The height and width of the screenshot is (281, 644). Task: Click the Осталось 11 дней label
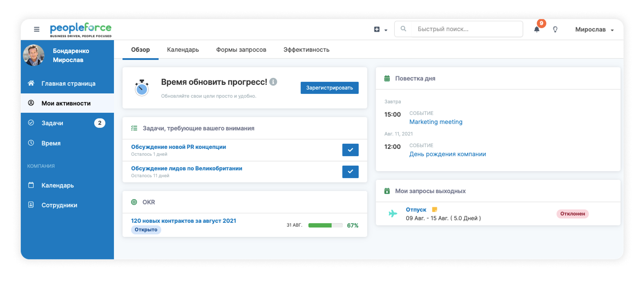(150, 176)
